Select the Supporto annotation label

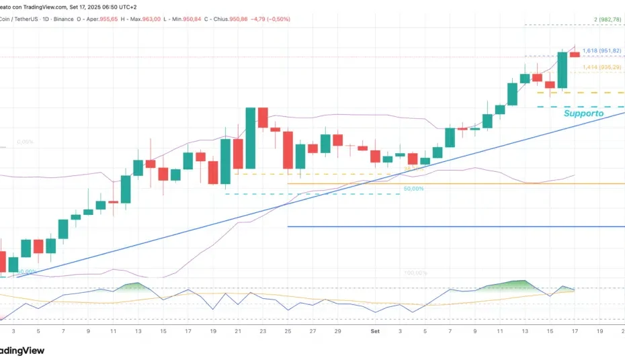(x=583, y=113)
